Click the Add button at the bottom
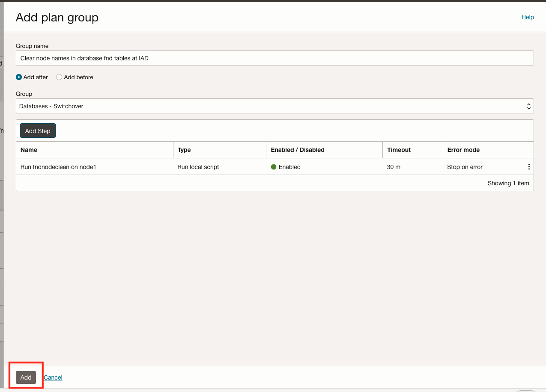This screenshot has width=546, height=392. click(26, 377)
